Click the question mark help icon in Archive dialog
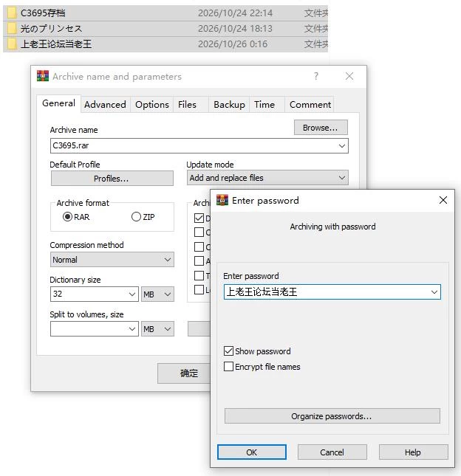The width and height of the screenshot is (461, 476). (316, 76)
